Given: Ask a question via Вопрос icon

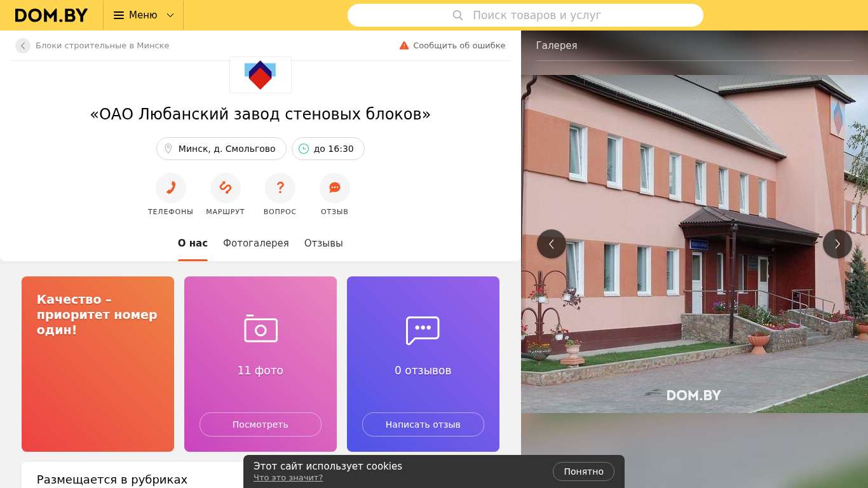Looking at the screenshot, I should (280, 188).
